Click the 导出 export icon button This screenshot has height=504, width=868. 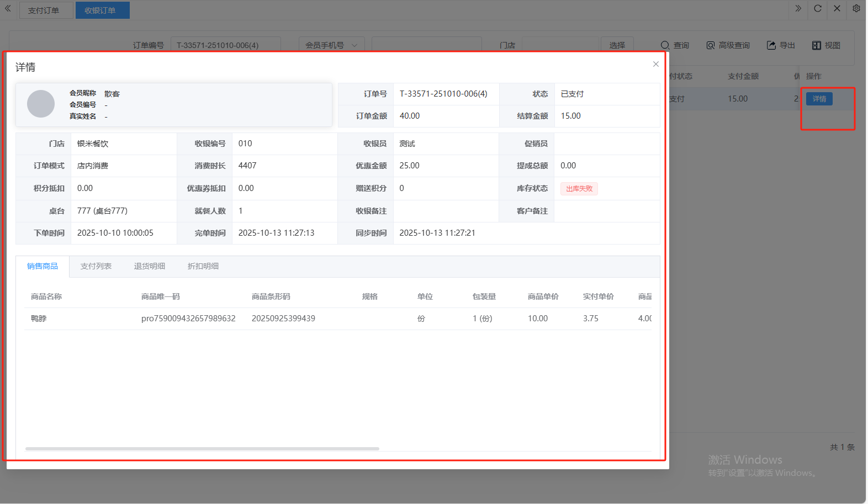coord(781,45)
